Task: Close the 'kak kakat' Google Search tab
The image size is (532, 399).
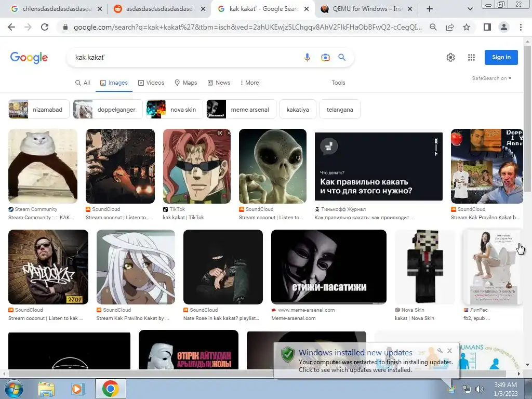Action: tap(307, 9)
